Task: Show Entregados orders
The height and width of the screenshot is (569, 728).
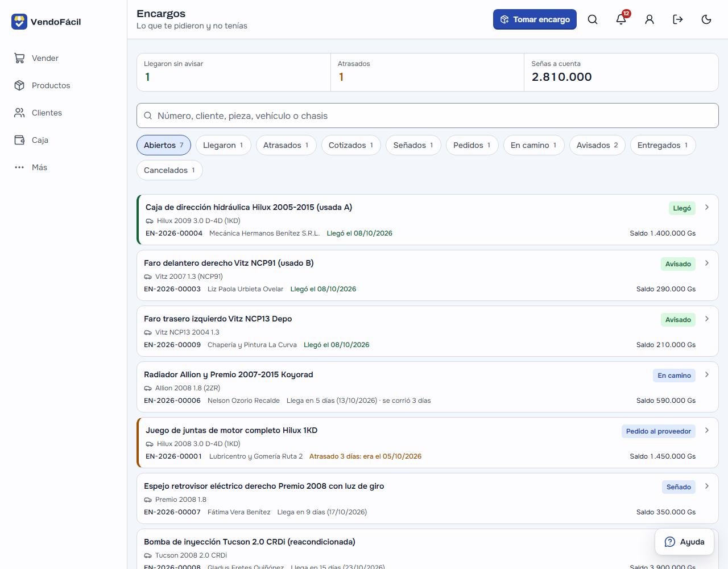Action: 663,145
